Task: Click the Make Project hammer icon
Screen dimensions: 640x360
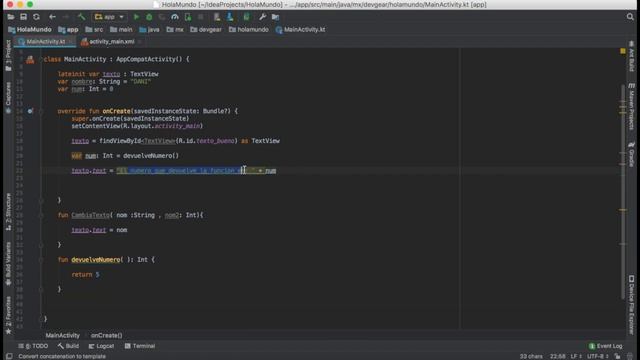Action: pyautogui.click(x=82, y=17)
